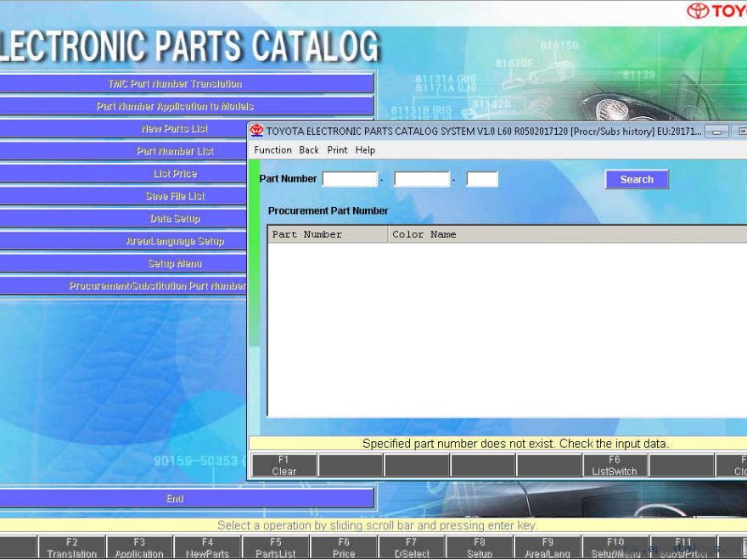Click the F6 ListSwitch button
The image size is (747, 560).
click(x=615, y=465)
